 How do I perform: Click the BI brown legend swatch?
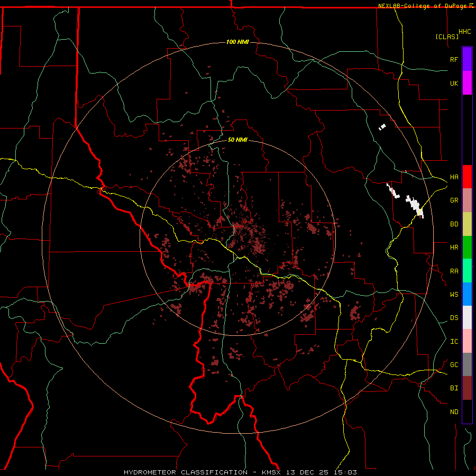pyautogui.click(x=467, y=388)
